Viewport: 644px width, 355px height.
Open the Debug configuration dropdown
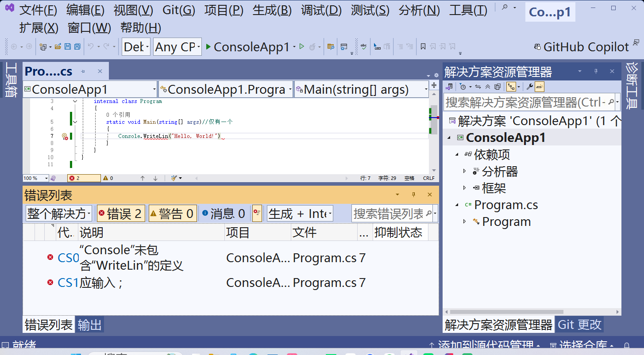pos(136,46)
